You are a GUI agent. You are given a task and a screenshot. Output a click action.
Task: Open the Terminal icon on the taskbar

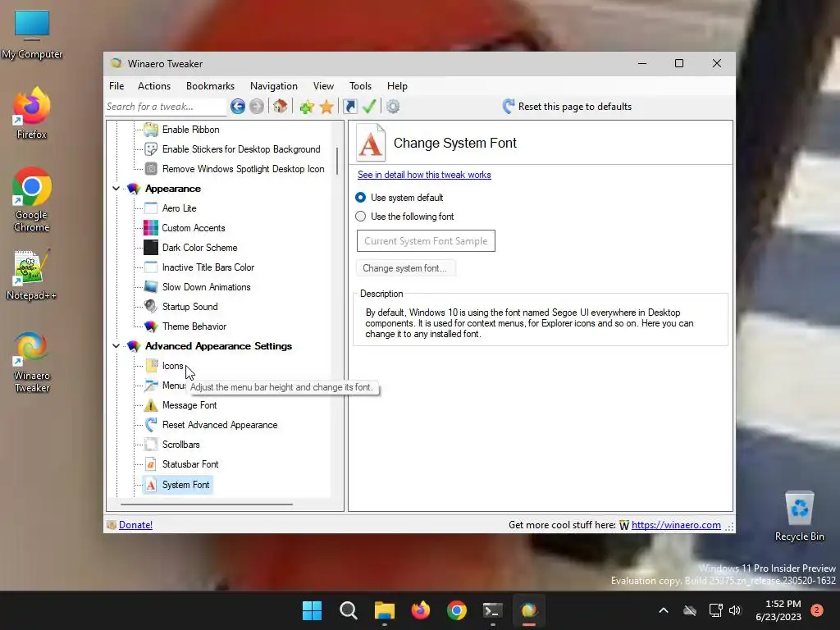[x=492, y=610]
